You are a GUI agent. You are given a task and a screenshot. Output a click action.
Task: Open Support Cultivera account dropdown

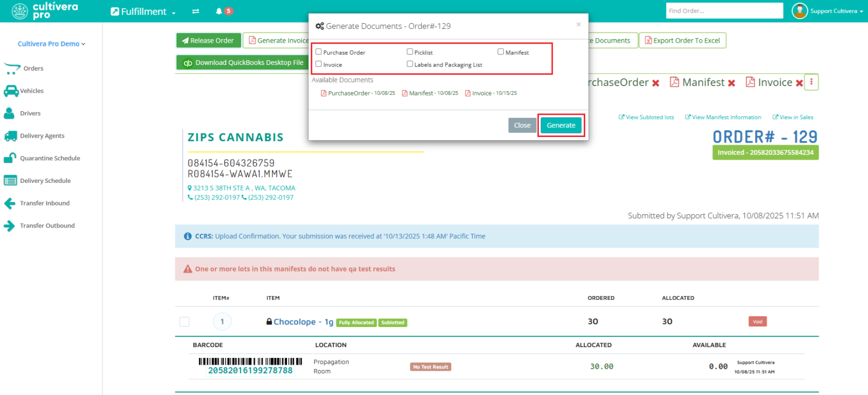tap(837, 11)
